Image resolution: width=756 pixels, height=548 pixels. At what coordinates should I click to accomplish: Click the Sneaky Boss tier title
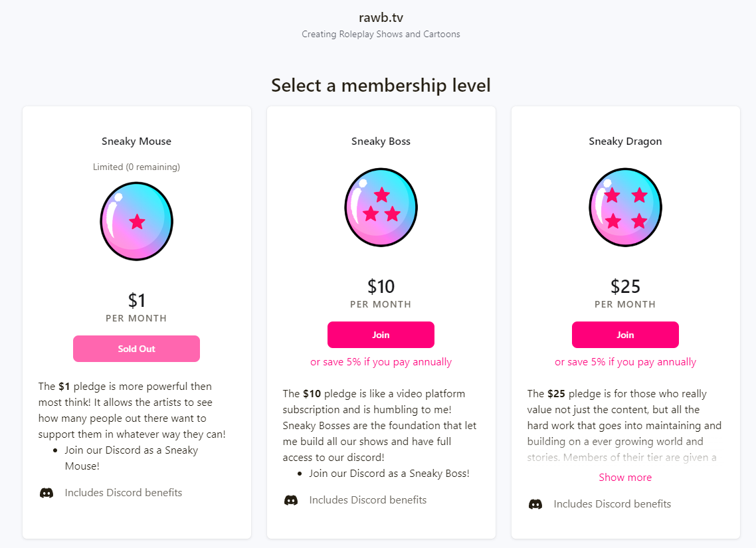click(x=381, y=141)
